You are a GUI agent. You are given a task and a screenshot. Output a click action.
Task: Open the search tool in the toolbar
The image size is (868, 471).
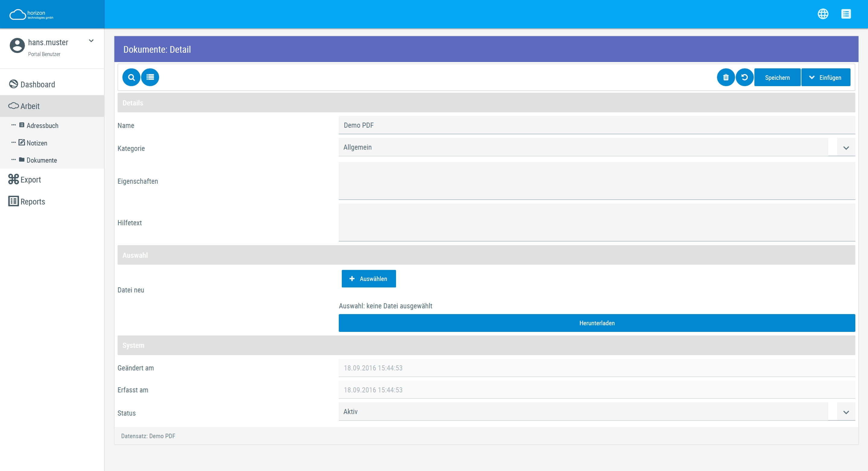click(x=131, y=77)
